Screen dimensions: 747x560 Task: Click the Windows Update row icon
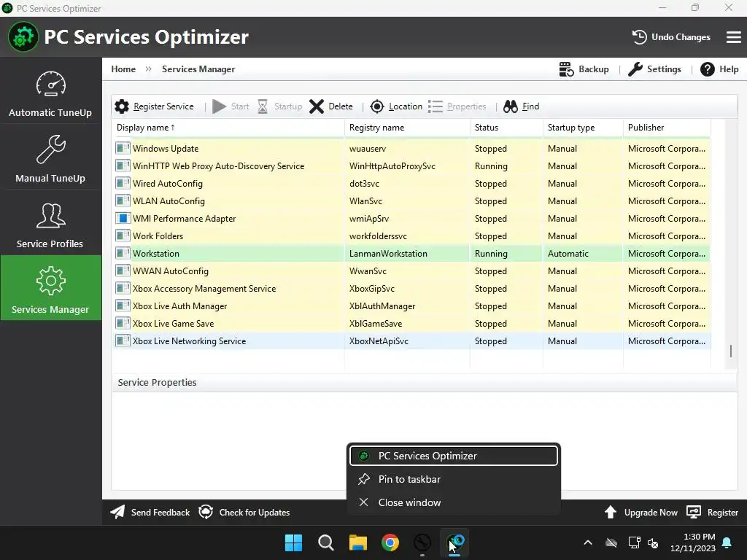[123, 149]
